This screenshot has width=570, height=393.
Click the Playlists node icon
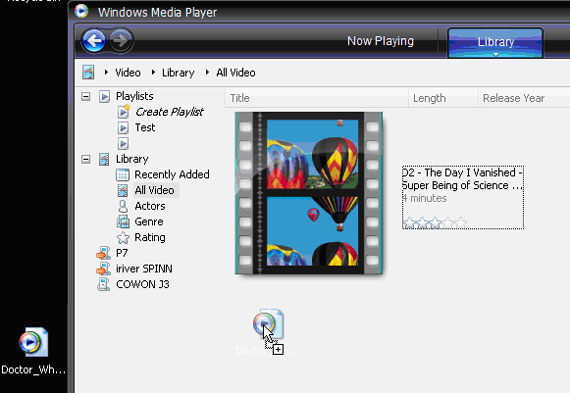pos(104,96)
